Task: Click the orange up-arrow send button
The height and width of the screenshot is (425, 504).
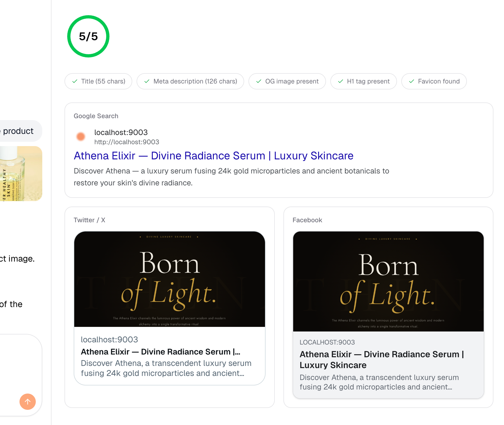Action: [x=28, y=401]
